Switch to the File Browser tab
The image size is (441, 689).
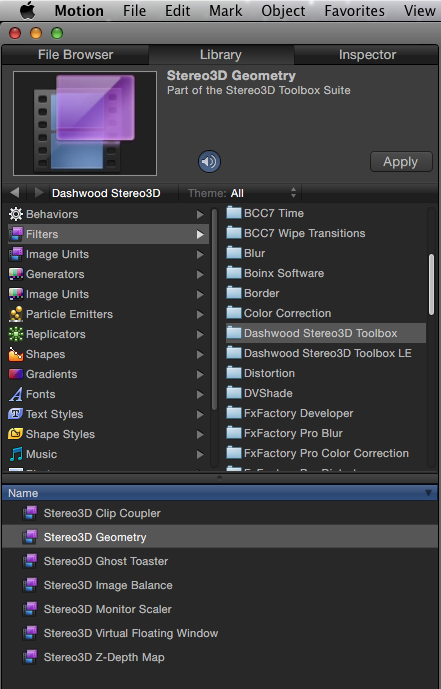[x=76, y=54]
